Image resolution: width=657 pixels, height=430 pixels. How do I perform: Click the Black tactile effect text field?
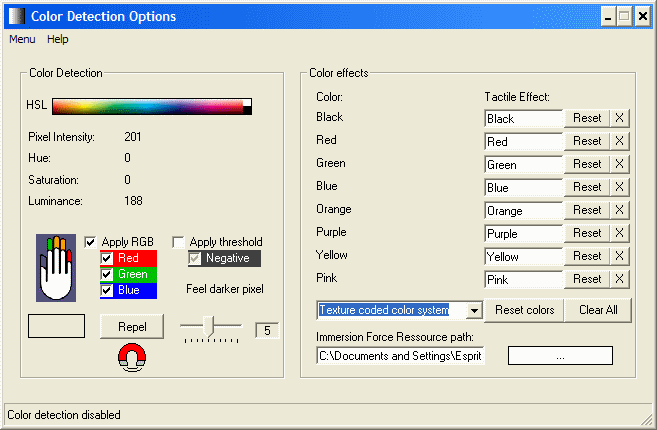523,119
